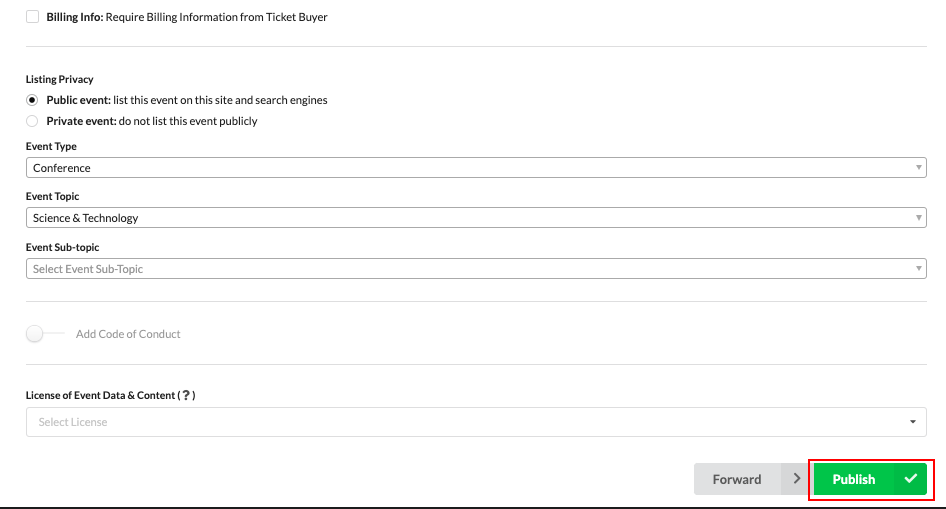The width and height of the screenshot is (946, 509).
Task: Open the Event Topic dropdown showing Science & Technology
Action: (x=476, y=218)
